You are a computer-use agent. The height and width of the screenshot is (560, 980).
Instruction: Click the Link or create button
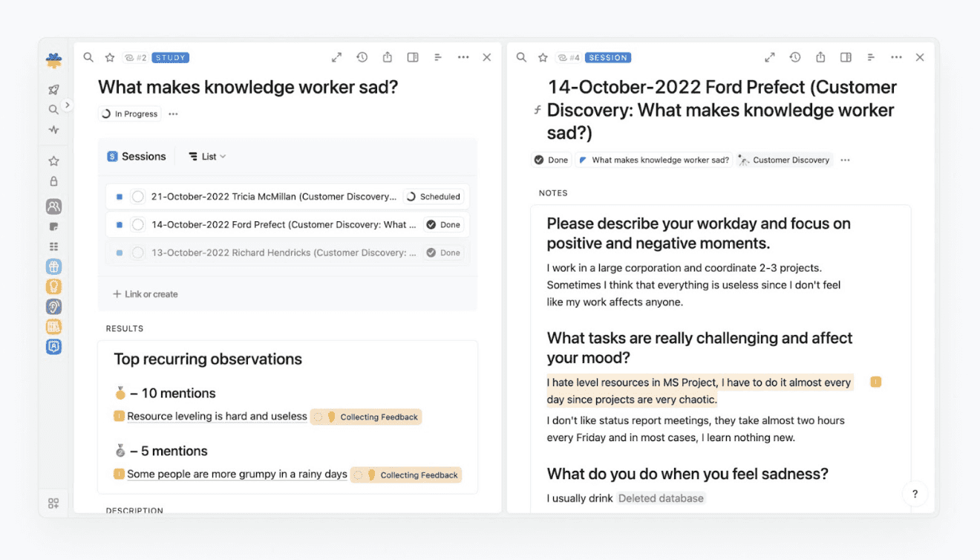146,294
